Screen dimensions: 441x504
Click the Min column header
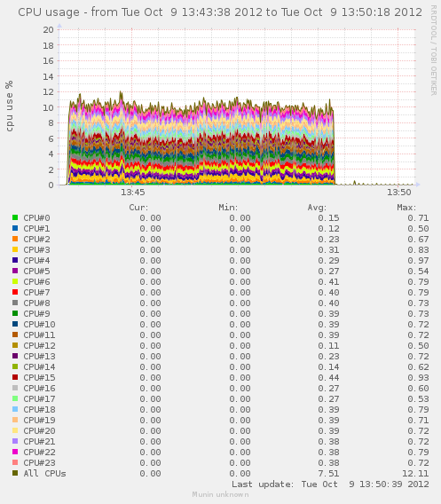(228, 208)
